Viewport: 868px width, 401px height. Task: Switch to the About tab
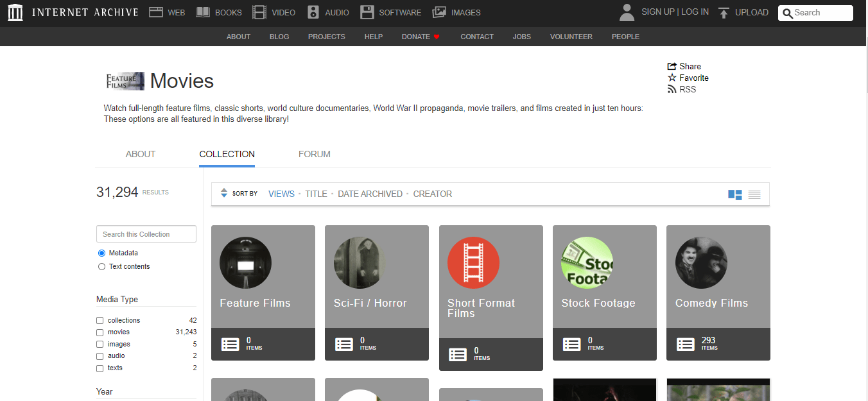[141, 154]
